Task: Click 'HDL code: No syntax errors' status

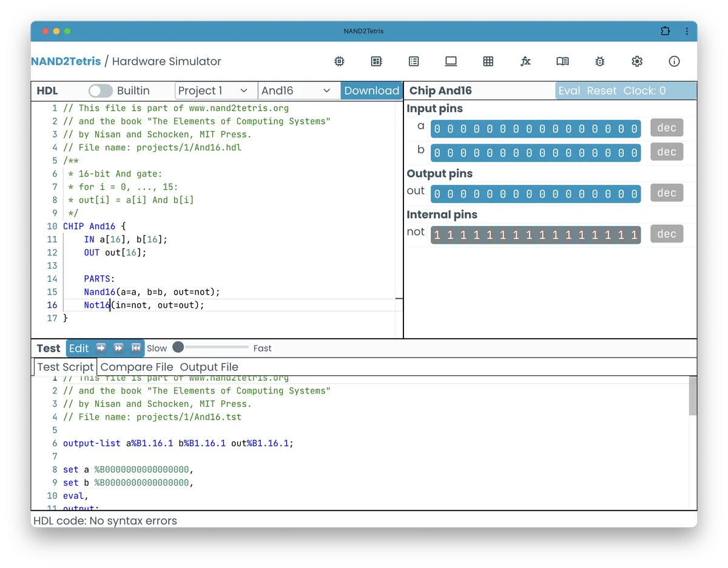Action: pos(105,521)
